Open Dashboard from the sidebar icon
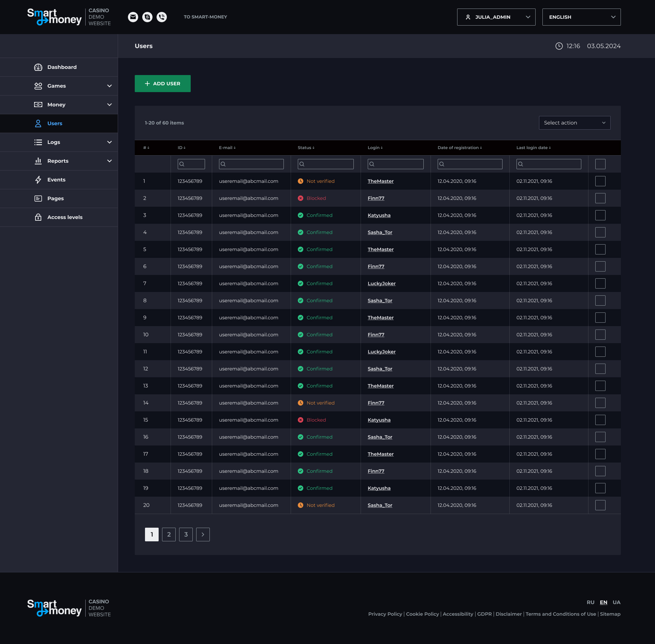Image resolution: width=655 pixels, height=644 pixels. (38, 67)
